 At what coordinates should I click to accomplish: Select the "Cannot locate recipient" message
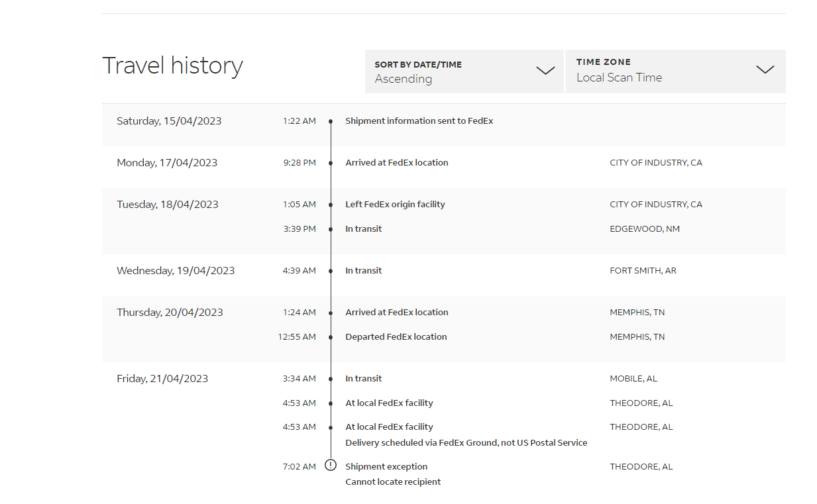click(393, 482)
